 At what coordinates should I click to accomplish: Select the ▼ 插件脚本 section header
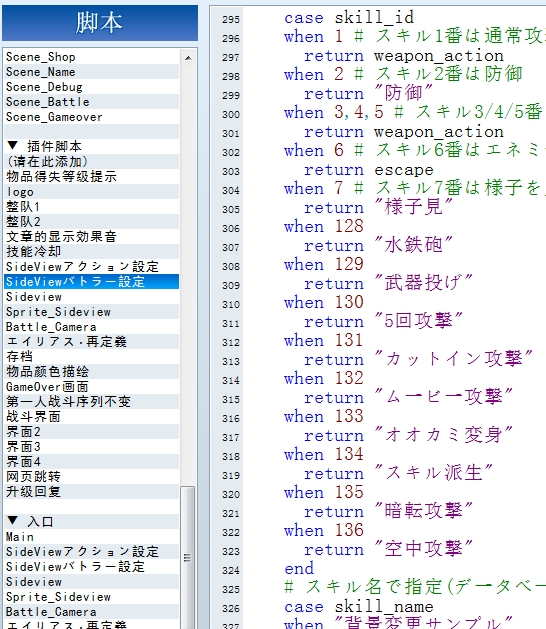91,147
